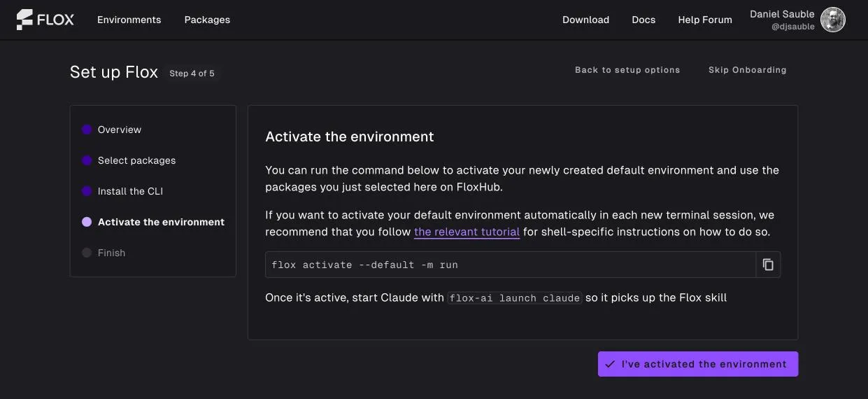
Task: Select the Activate the environment step
Action: (x=153, y=222)
